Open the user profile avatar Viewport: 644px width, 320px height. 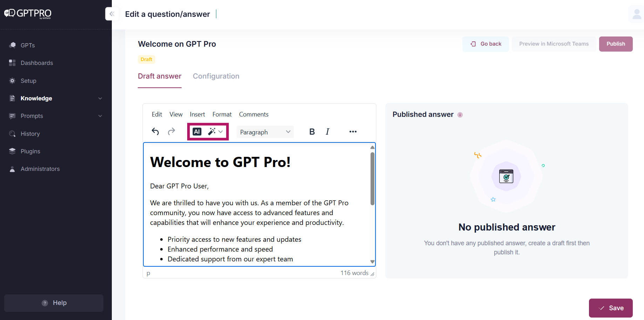[x=636, y=14]
